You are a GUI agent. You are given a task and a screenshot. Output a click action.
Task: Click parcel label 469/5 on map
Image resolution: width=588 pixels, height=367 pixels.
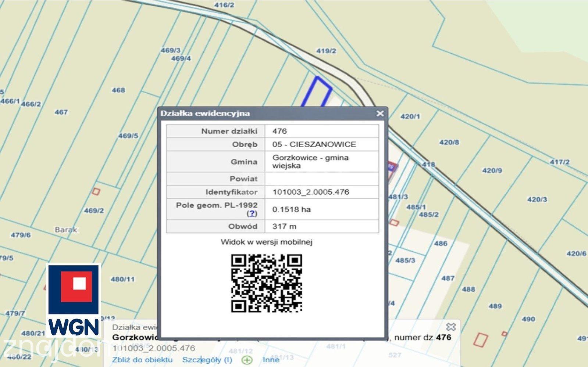[128, 136]
